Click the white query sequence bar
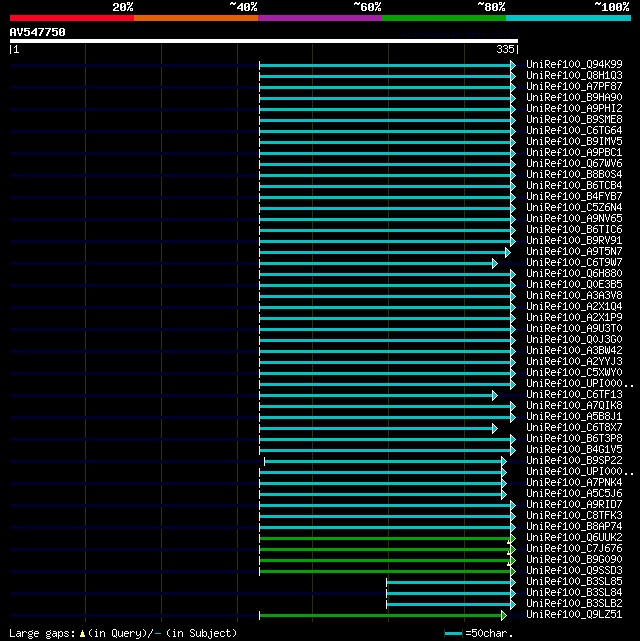 coord(264,41)
